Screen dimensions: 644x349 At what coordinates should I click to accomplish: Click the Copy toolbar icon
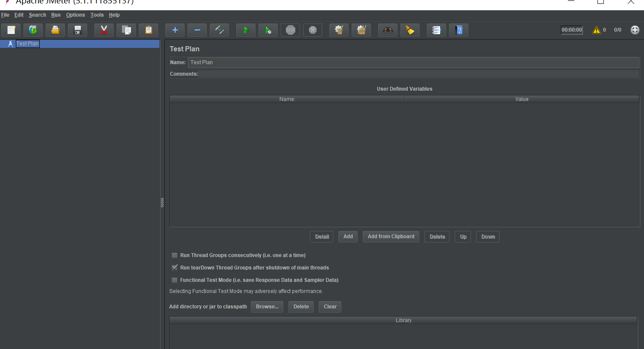126,30
